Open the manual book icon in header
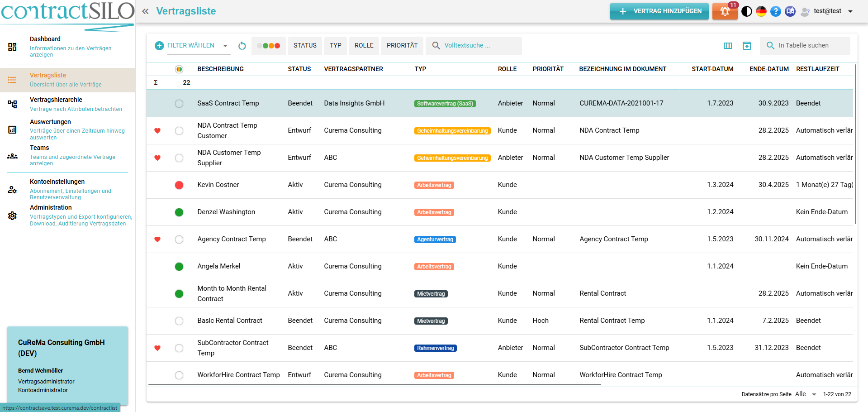This screenshot has height=412, width=868. (x=790, y=11)
